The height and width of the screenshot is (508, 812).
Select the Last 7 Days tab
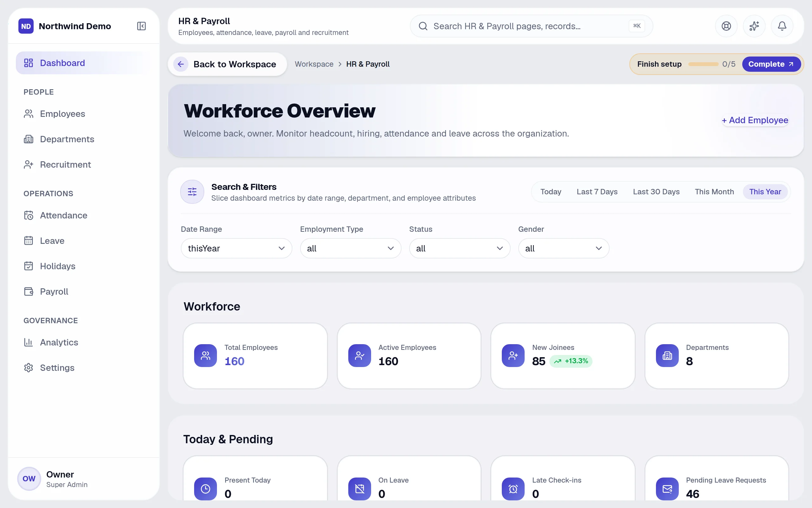(x=597, y=191)
